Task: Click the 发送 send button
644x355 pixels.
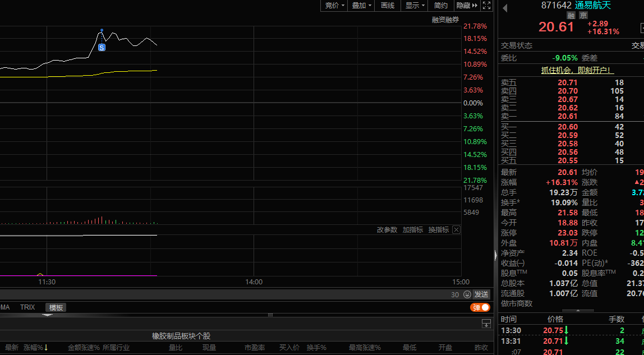Action: coord(482,294)
